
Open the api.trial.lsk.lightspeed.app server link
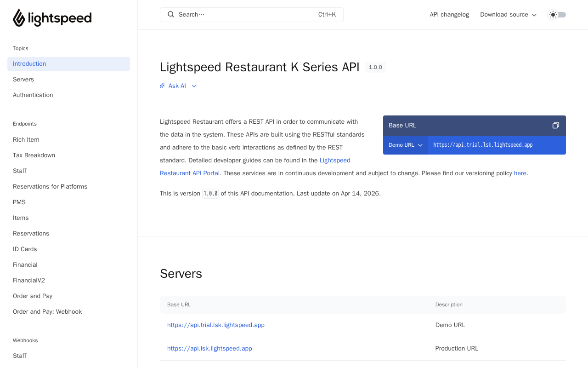(216, 325)
